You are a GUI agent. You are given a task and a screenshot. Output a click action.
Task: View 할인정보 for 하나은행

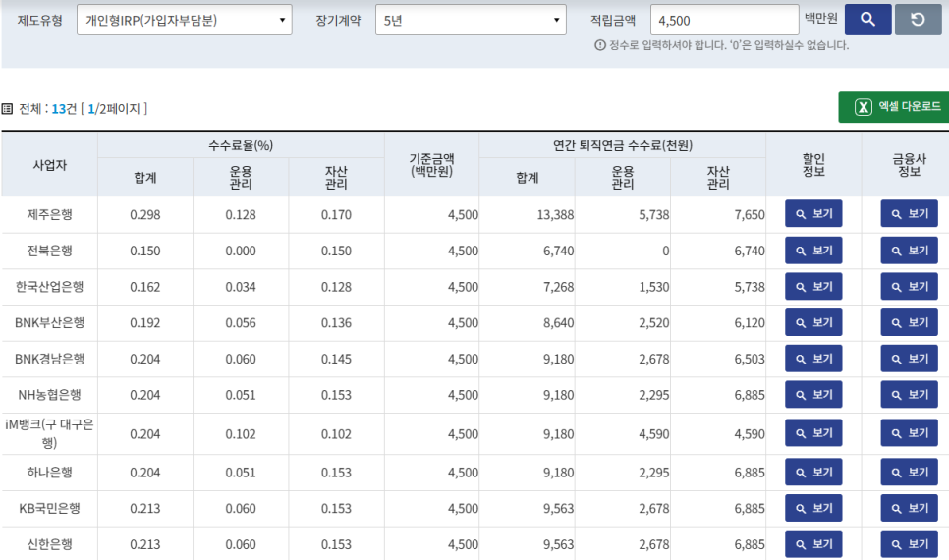[813, 472]
